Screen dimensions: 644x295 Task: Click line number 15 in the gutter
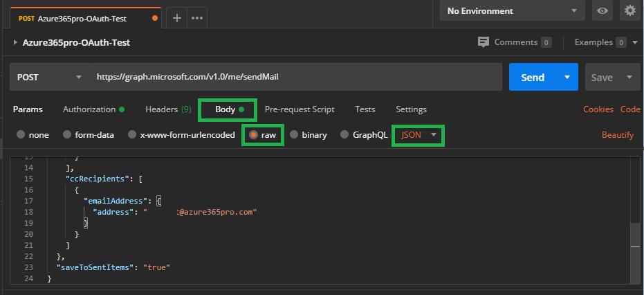pyautogui.click(x=28, y=179)
